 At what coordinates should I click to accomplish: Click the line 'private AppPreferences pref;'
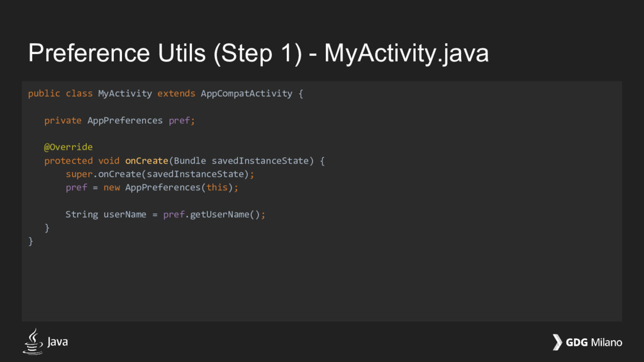119,120
